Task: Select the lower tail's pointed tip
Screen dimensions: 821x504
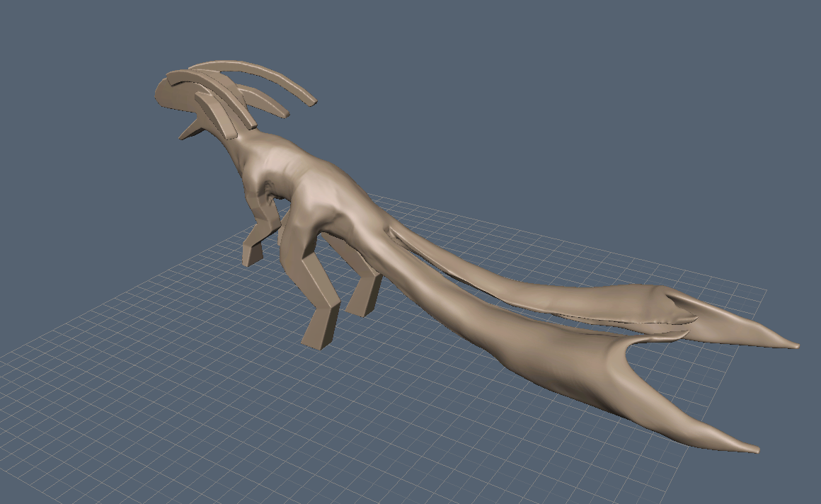Action: click(x=744, y=445)
